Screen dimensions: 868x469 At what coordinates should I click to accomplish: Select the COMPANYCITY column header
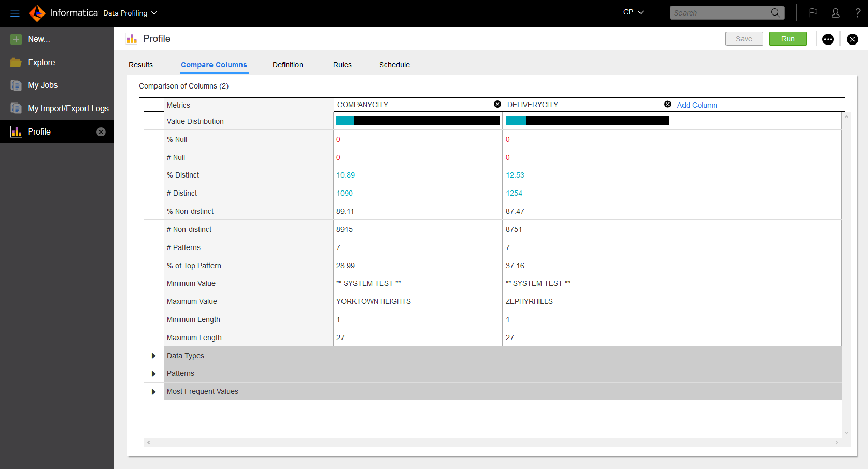363,105
